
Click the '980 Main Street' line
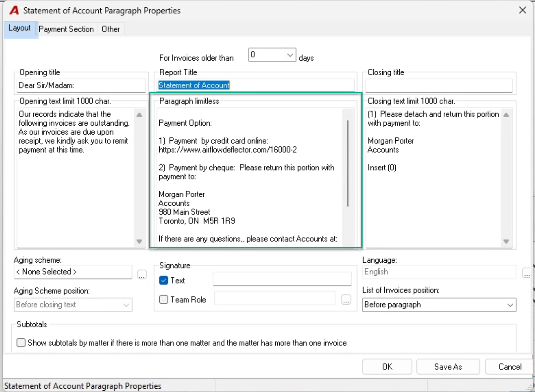[184, 212]
